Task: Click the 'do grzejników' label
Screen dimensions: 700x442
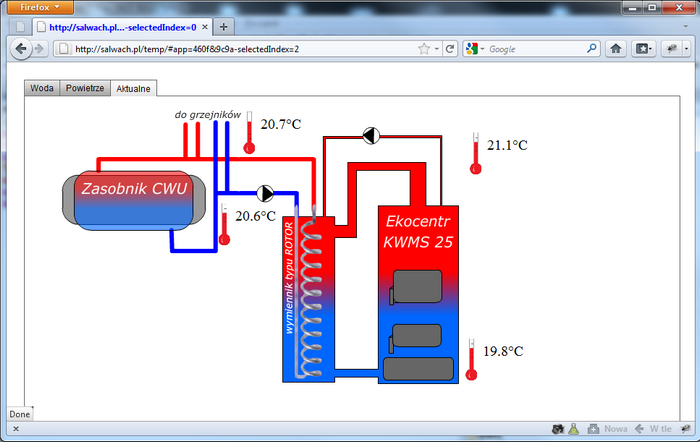Action: [x=208, y=115]
